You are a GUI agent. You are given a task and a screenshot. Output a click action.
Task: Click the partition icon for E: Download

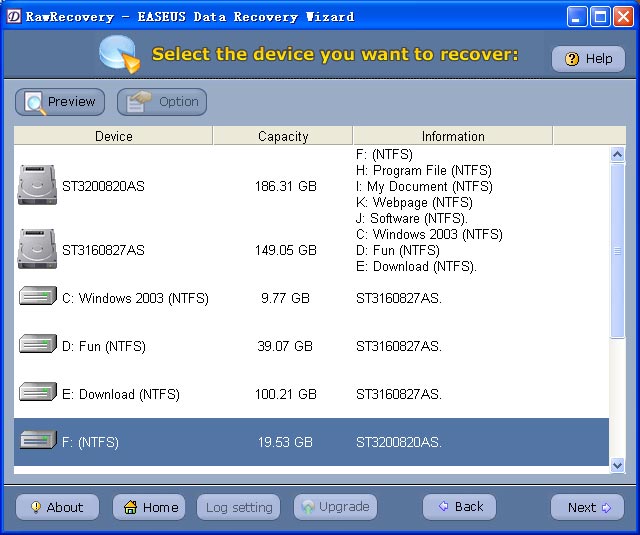click(38, 393)
